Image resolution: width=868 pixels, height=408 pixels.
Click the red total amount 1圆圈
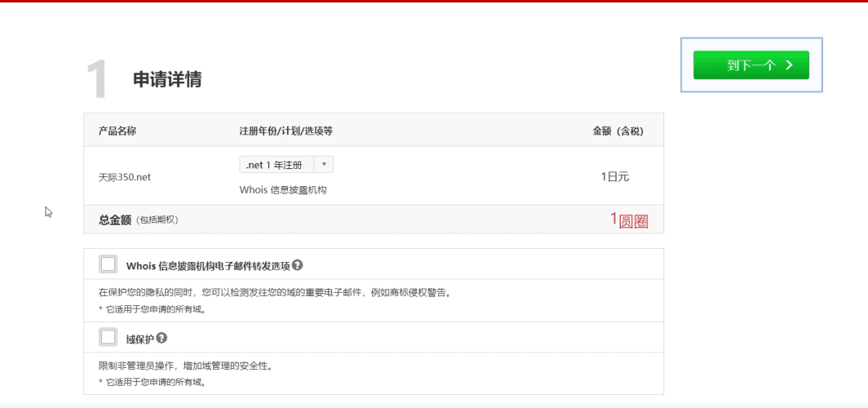coord(629,220)
